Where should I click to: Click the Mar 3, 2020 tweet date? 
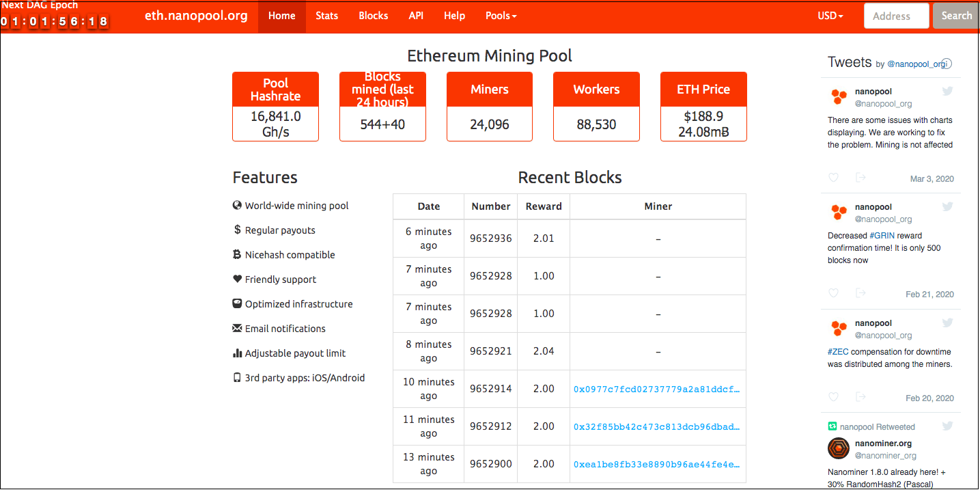tap(932, 179)
